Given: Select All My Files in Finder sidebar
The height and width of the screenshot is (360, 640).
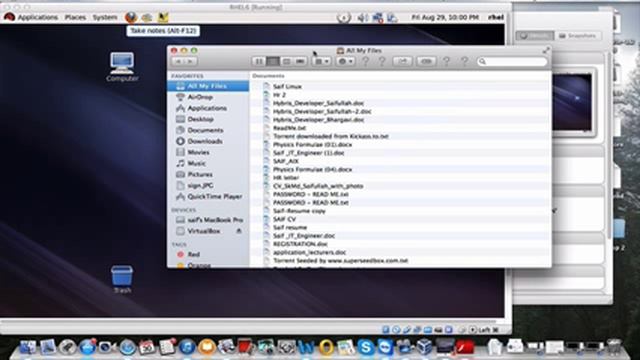Looking at the screenshot, I should coord(208,86).
